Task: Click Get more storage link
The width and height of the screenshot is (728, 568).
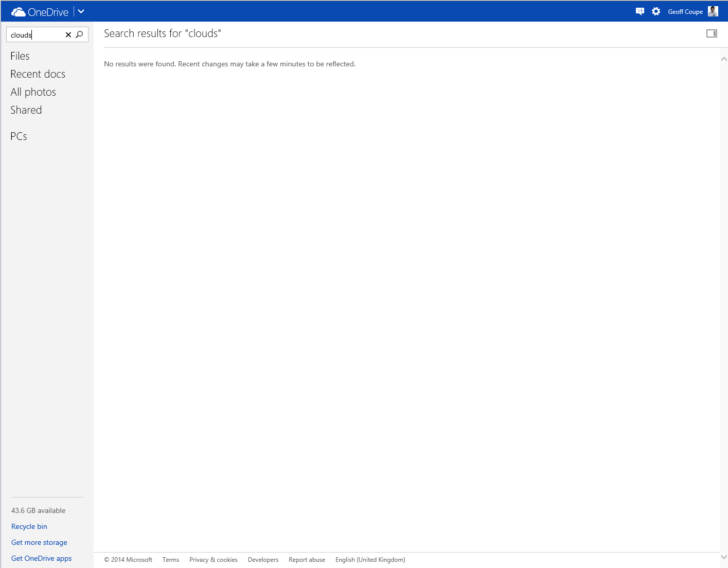Action: [x=39, y=542]
